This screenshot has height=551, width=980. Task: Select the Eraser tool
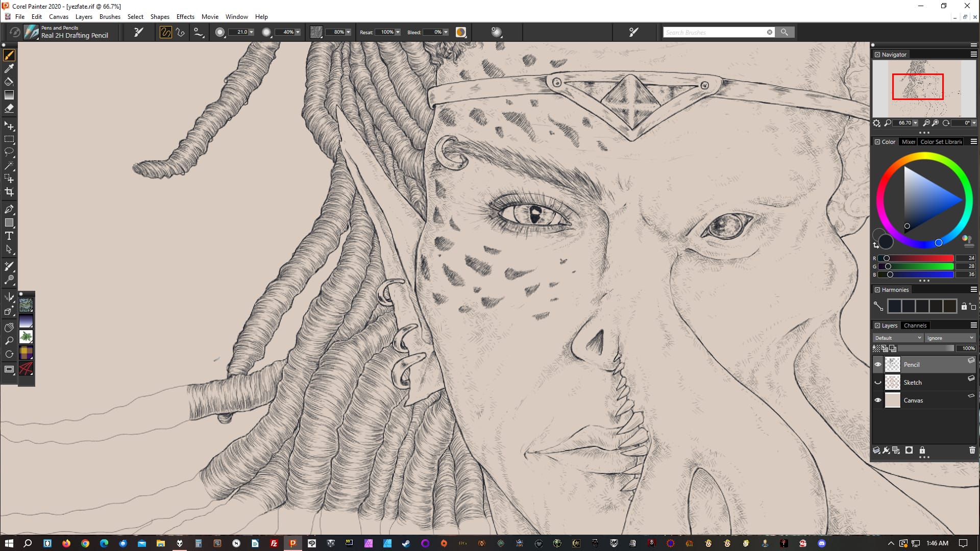click(9, 108)
